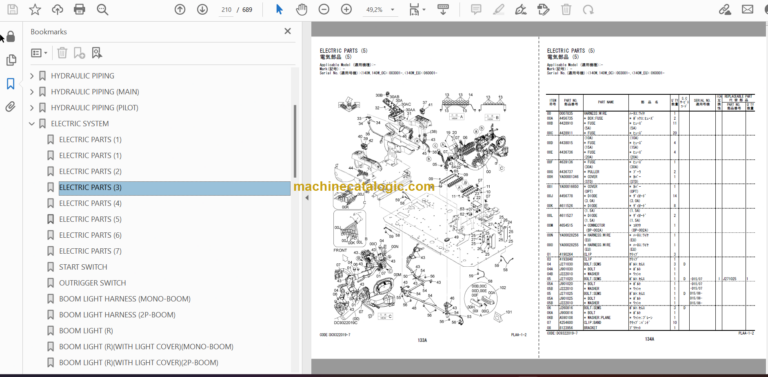Click the rotate page icon
This screenshot has height=377, width=768.
pos(588,9)
